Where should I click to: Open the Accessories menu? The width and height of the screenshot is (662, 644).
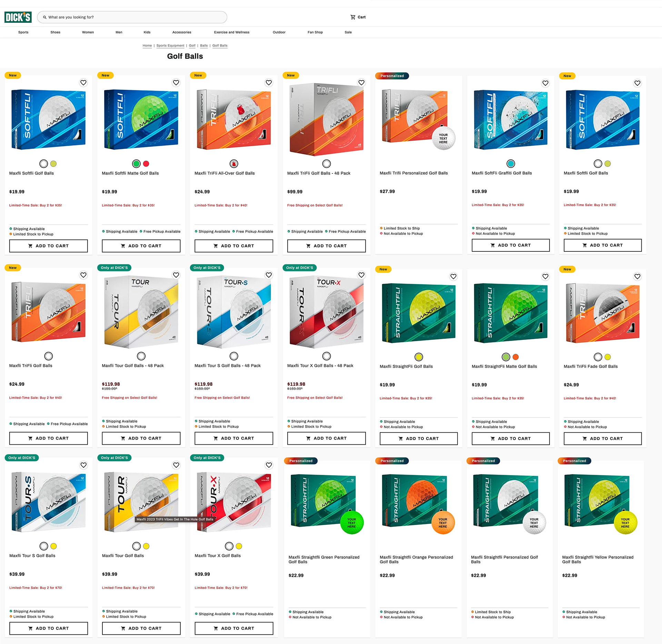(x=182, y=32)
